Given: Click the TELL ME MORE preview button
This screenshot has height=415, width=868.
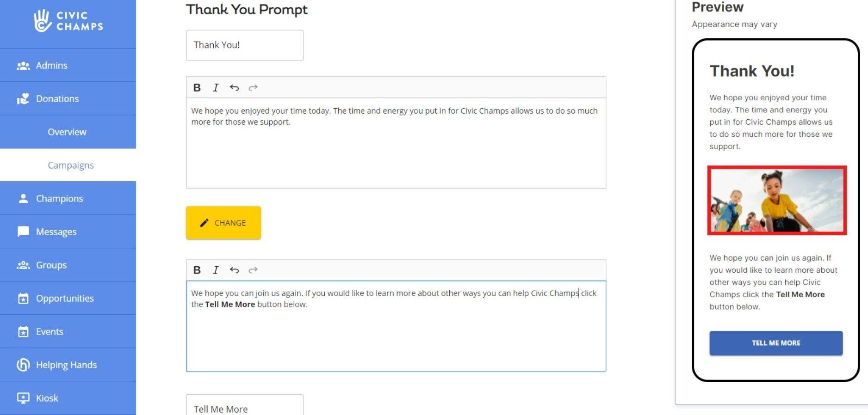Looking at the screenshot, I should click(x=775, y=343).
